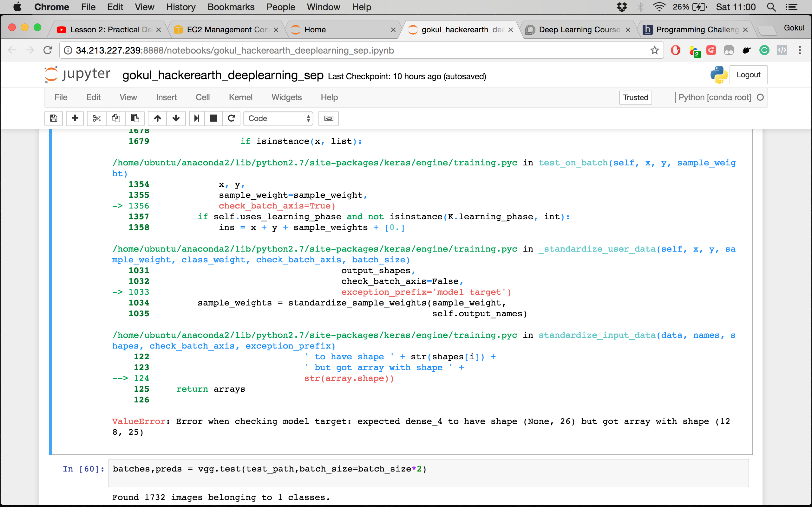Screen dimensions: 812x507
Task: Open the cell type dropdown showing Code
Action: pos(278,119)
